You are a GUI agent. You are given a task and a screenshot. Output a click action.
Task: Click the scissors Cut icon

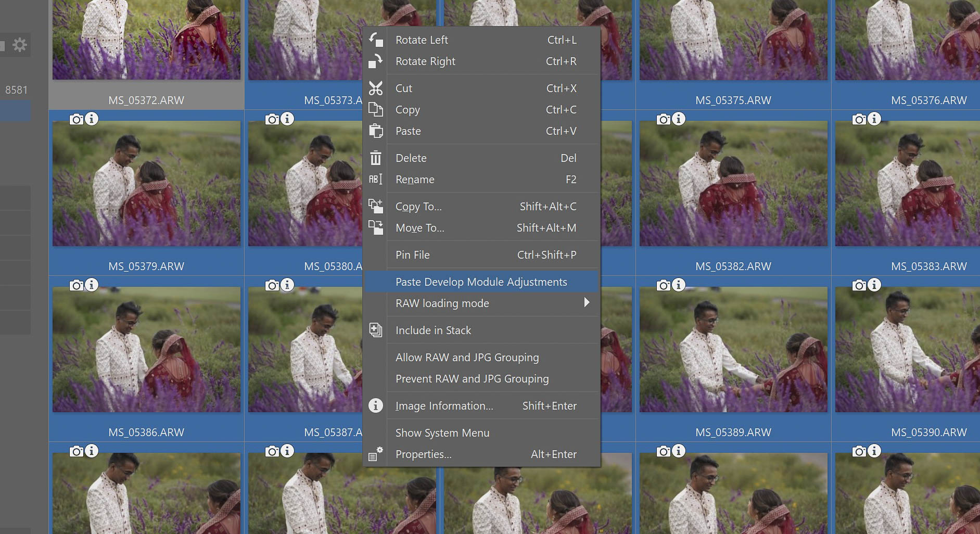tap(375, 88)
